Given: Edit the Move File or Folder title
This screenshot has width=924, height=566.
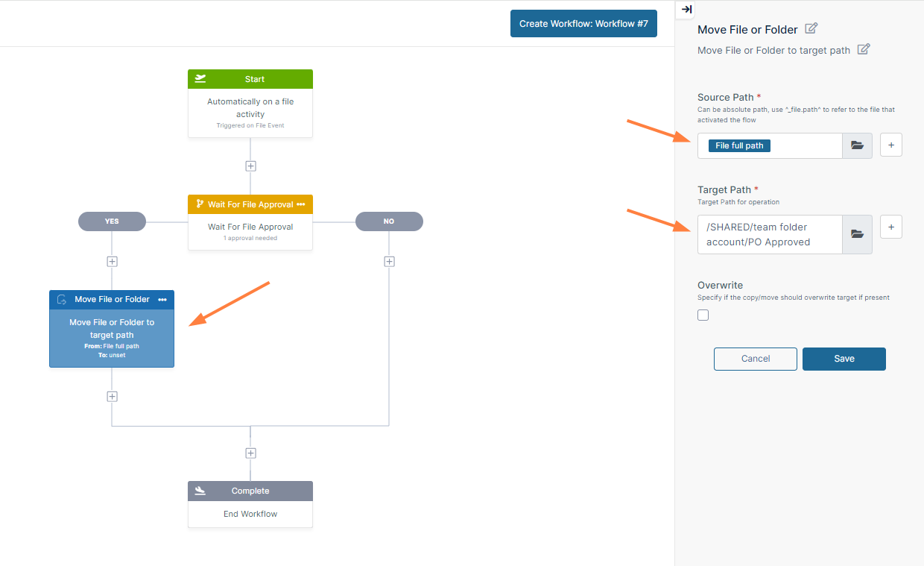Looking at the screenshot, I should [811, 29].
